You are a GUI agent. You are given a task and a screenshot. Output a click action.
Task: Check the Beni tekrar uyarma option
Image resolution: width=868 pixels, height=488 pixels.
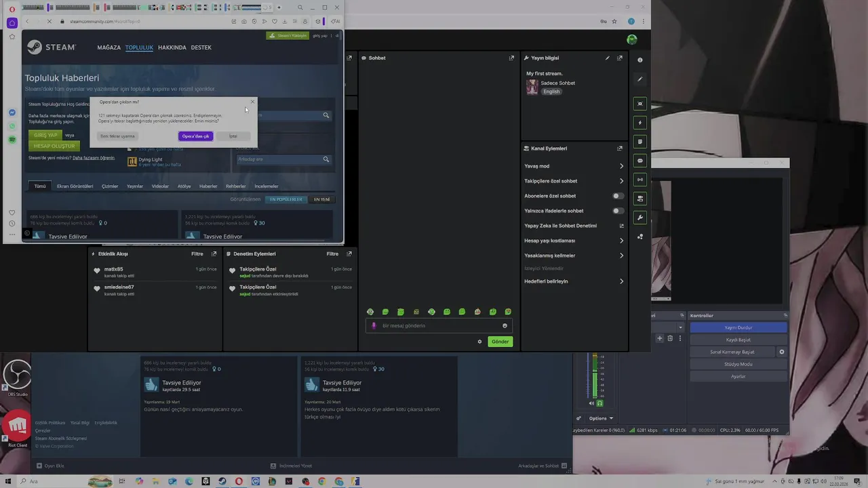[x=117, y=136]
